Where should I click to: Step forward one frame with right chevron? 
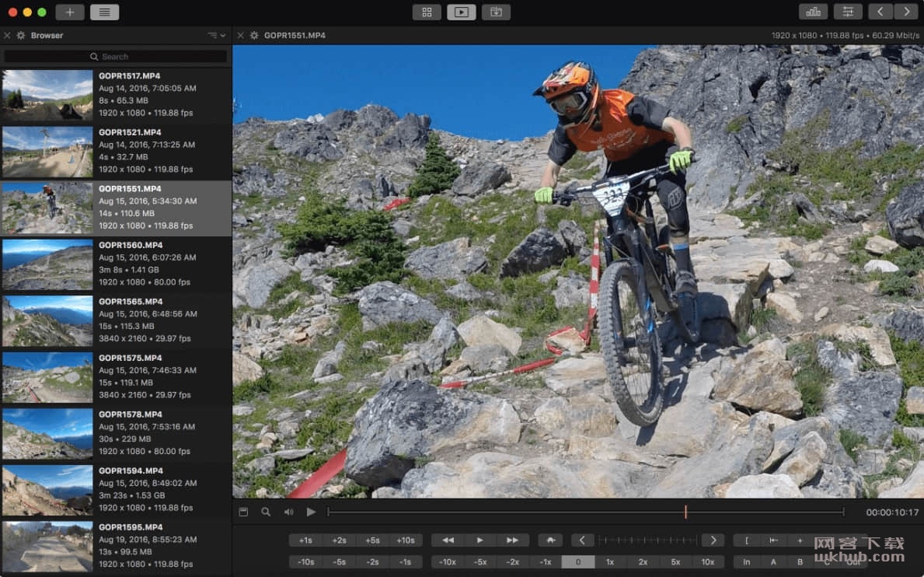click(x=713, y=540)
